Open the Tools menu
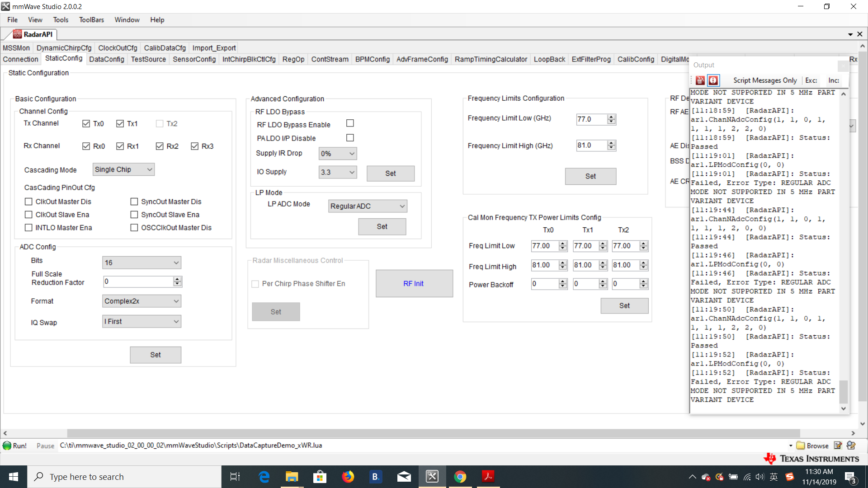Image resolution: width=868 pixels, height=488 pixels. (x=61, y=20)
